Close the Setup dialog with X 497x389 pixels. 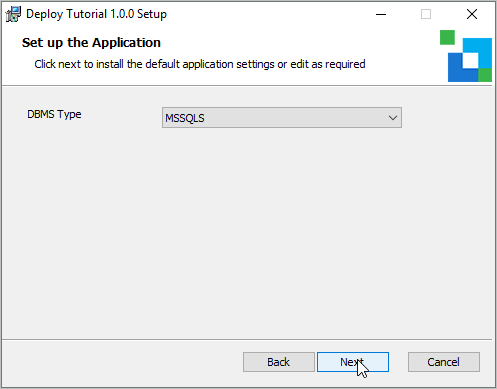pyautogui.click(x=472, y=14)
